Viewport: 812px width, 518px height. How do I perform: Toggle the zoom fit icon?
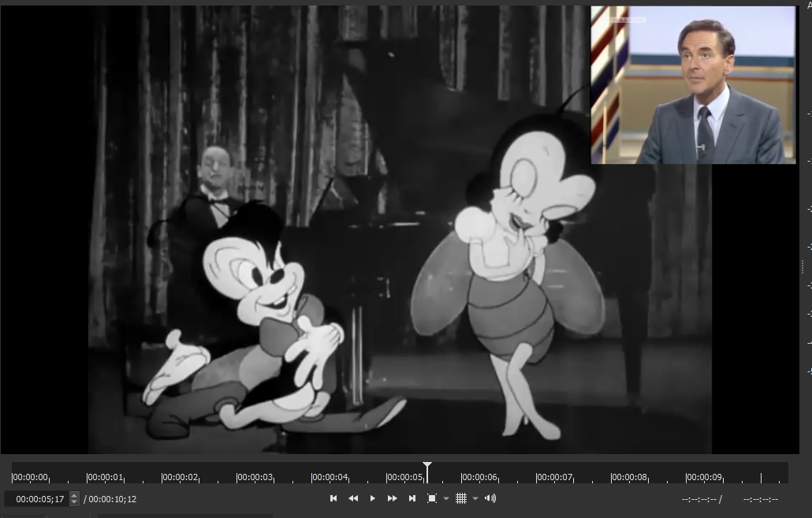(x=431, y=498)
